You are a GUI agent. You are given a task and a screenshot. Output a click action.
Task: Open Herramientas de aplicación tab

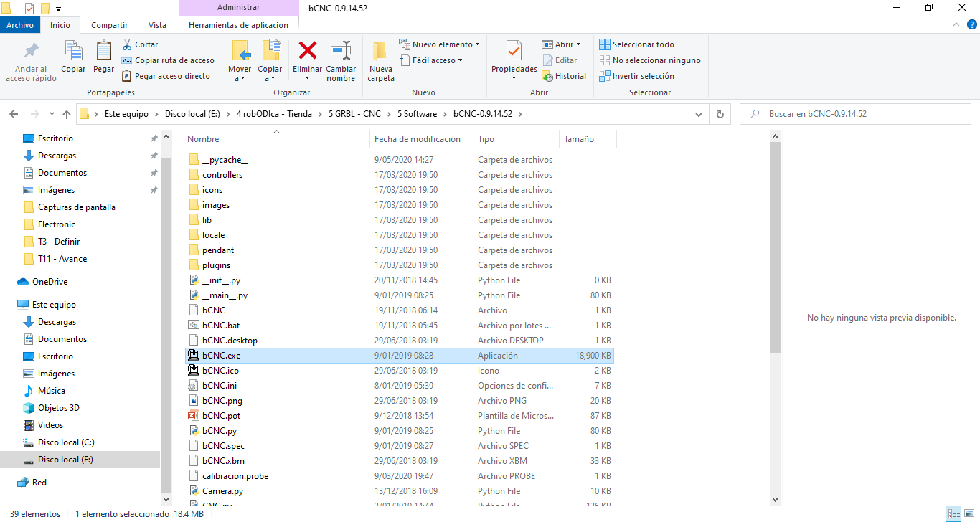(238, 25)
